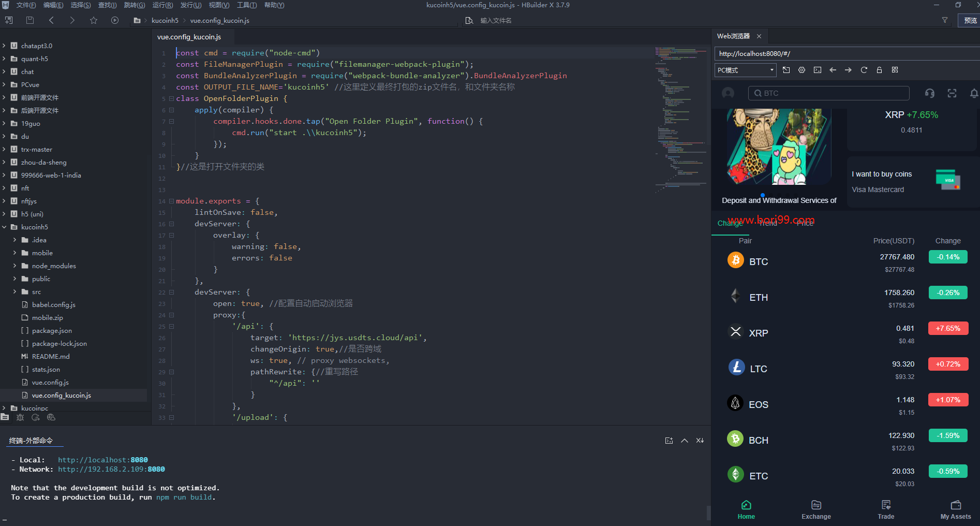This screenshot has height=526, width=980.
Task: Go back with the left arrow toolbar icon
Action: click(51, 20)
